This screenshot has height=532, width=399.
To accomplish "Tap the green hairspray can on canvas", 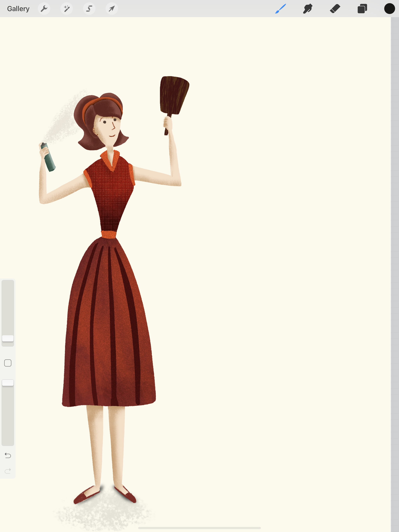I will 48,158.
